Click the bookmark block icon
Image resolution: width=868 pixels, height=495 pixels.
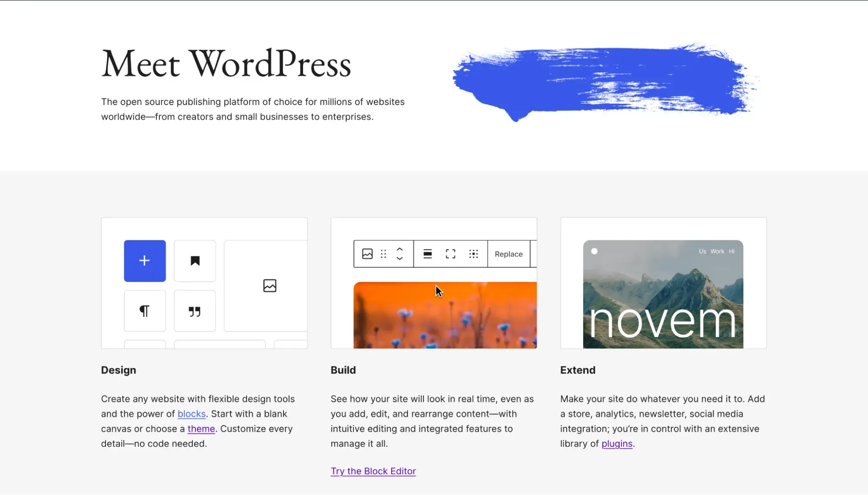(195, 260)
